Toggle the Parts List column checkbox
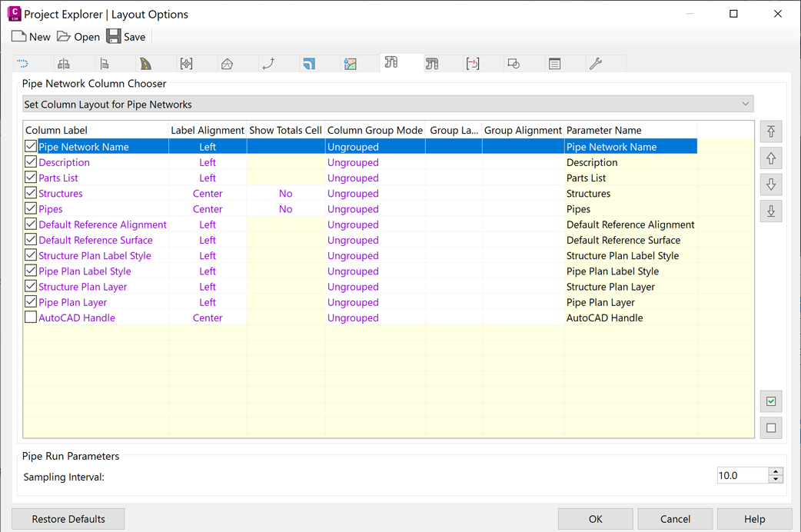This screenshot has width=801, height=532. click(x=31, y=178)
